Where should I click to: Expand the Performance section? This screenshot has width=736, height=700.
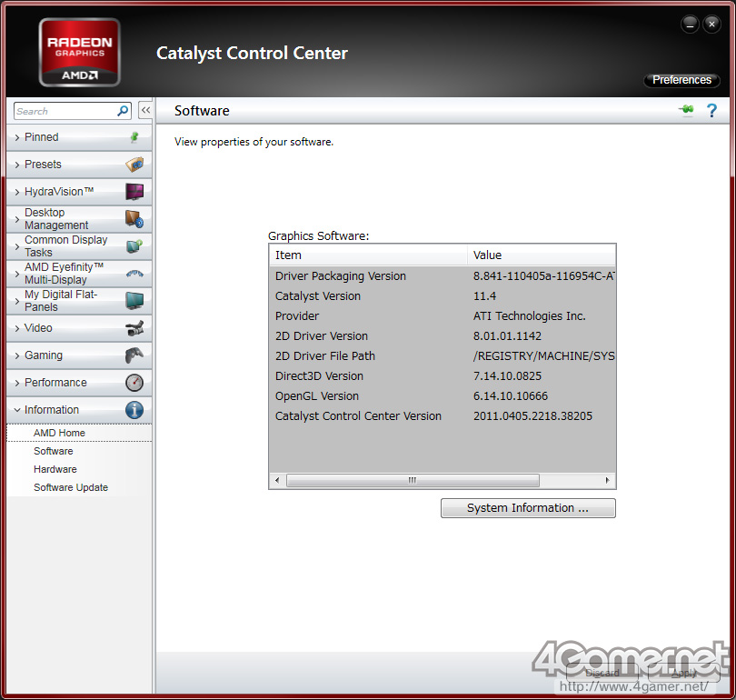(x=79, y=383)
